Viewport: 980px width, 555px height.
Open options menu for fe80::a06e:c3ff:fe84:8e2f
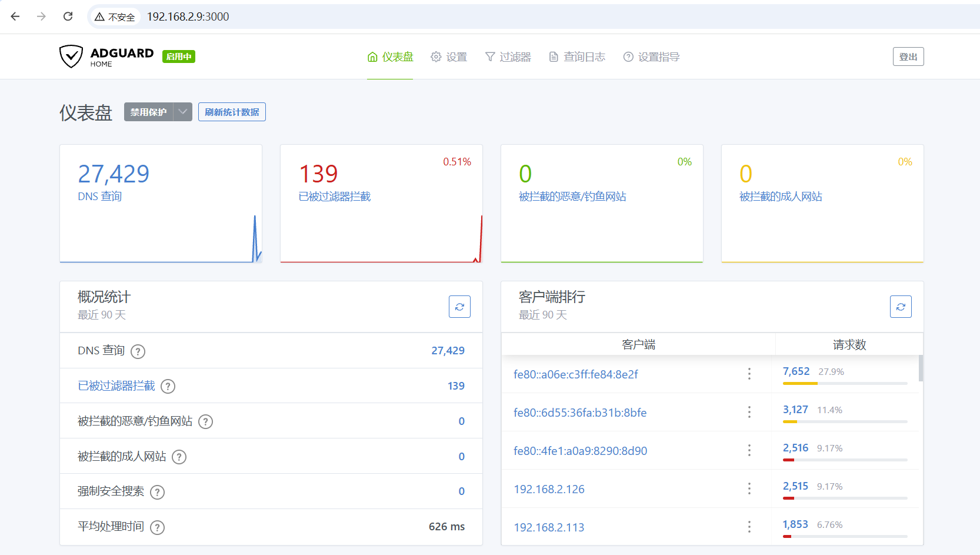click(749, 374)
